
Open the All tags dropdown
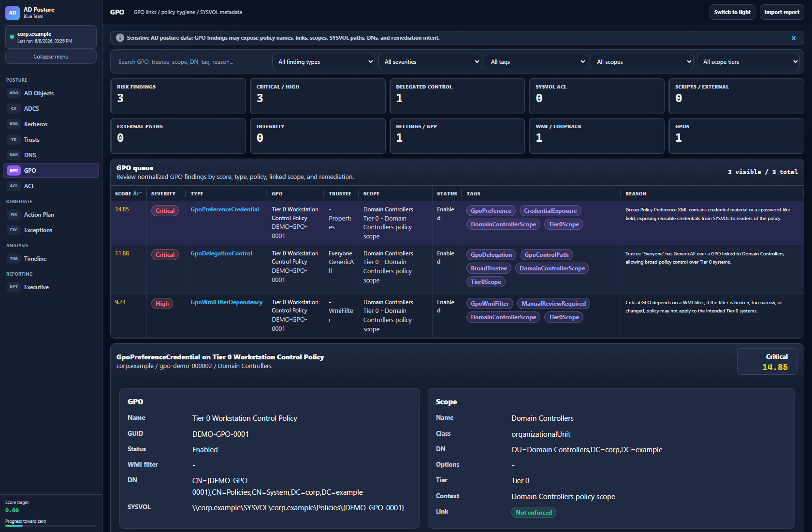(x=536, y=61)
